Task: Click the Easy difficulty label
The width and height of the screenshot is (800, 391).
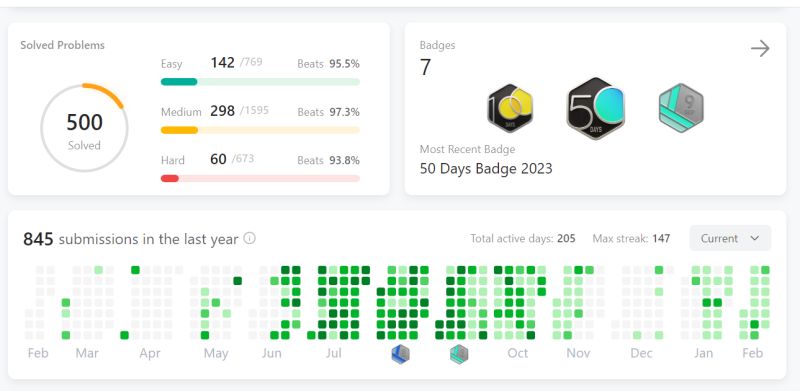Action: coord(171,64)
